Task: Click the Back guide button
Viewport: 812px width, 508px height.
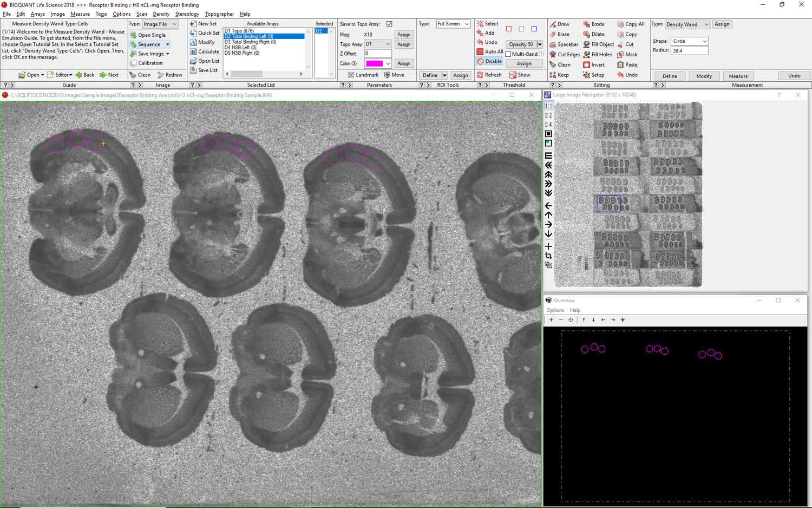Action: (85, 75)
